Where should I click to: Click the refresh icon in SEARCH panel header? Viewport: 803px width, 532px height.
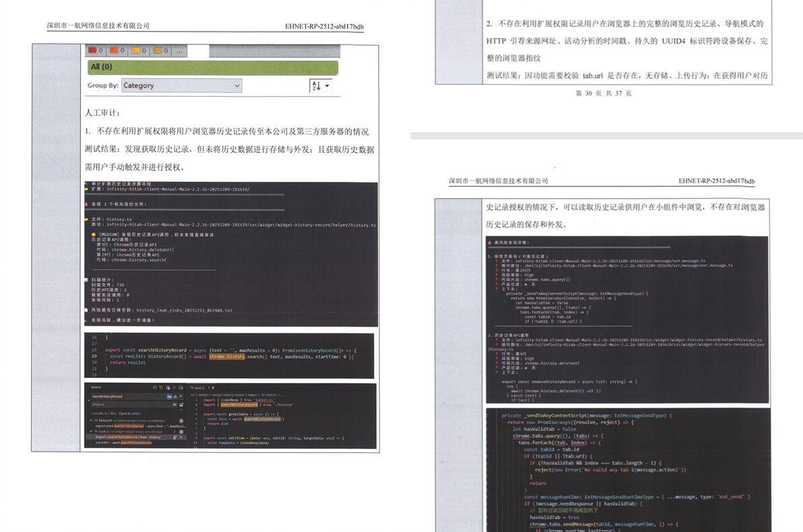pos(155,388)
